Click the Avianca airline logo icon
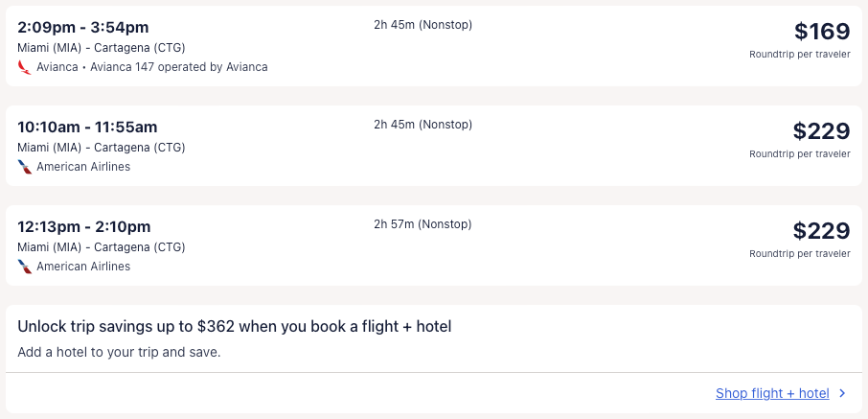 tap(25, 67)
